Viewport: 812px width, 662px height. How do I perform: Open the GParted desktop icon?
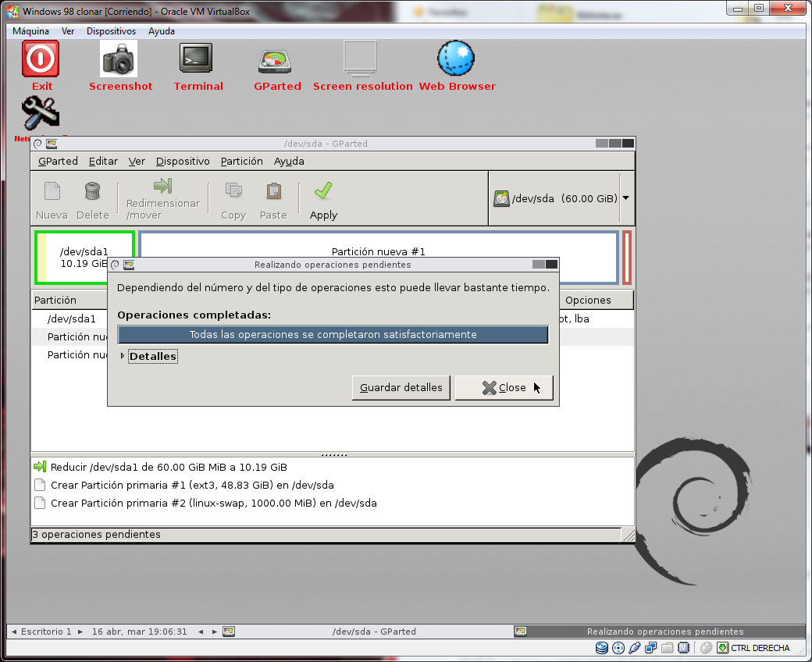(x=275, y=62)
